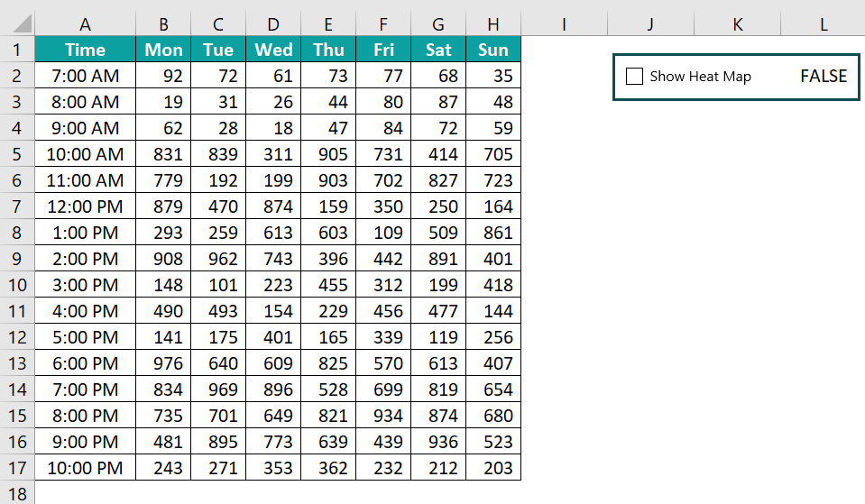Select the 9:00 AM cell
This screenshot has height=504, width=865.
tap(85, 128)
